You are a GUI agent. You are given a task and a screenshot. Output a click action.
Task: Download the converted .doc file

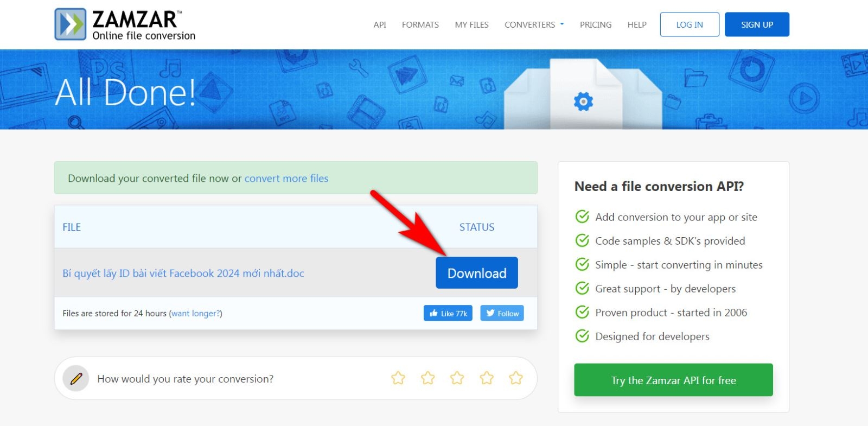pos(477,273)
